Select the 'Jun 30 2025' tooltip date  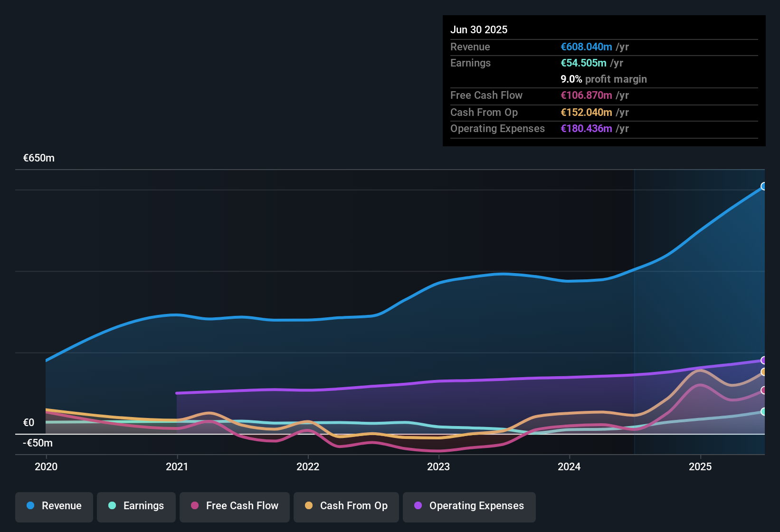point(479,30)
